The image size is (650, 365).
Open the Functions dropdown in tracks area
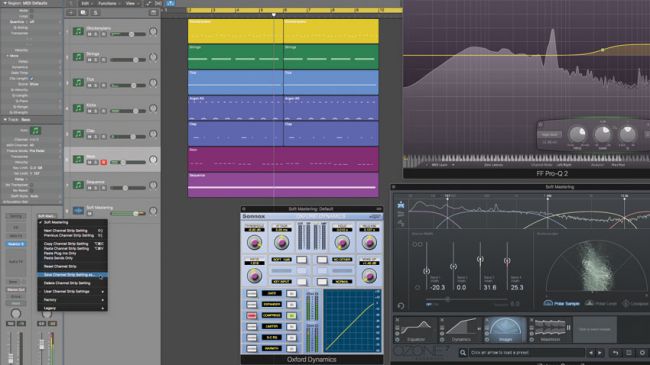point(109,3)
